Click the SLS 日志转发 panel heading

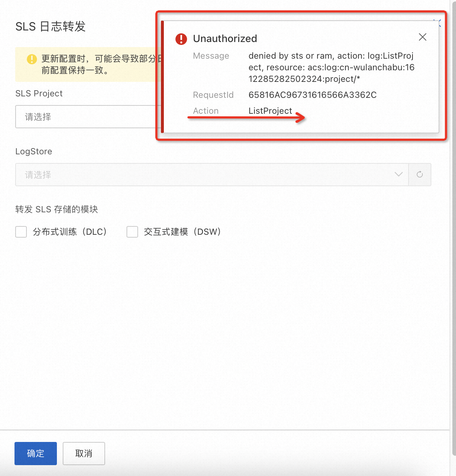tap(50, 26)
